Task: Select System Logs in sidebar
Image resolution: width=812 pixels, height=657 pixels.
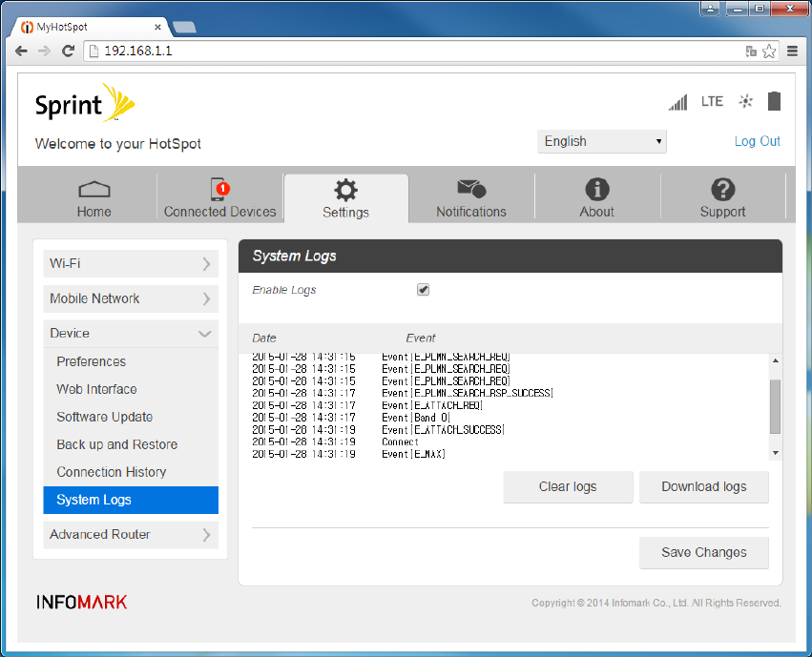Action: click(131, 500)
